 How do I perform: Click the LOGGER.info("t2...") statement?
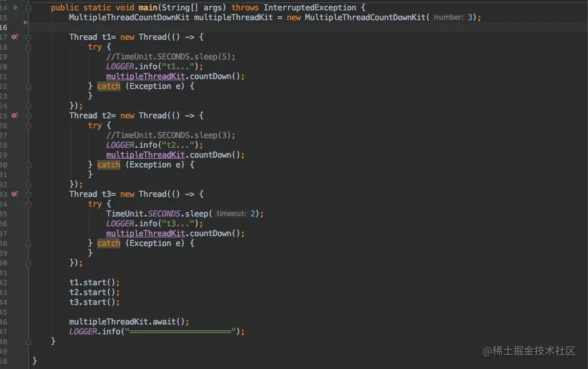click(154, 145)
